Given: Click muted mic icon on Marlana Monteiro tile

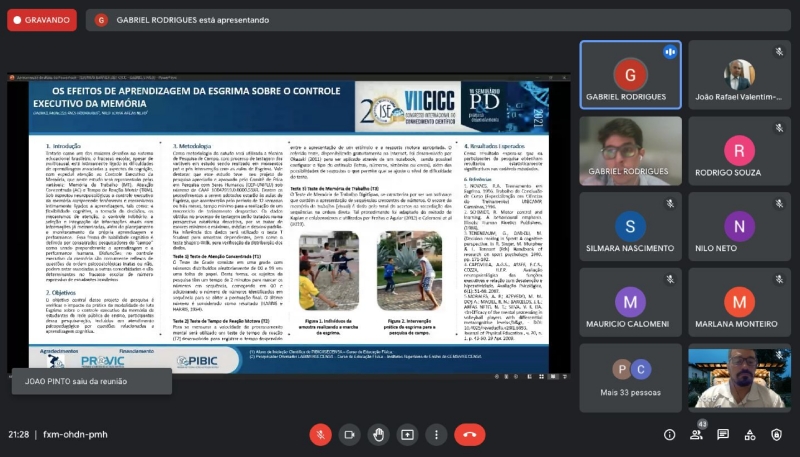Looking at the screenshot, I should pos(779,279).
